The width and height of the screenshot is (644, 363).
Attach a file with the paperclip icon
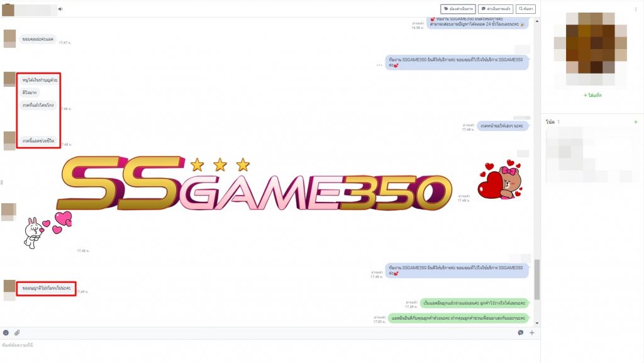tap(17, 333)
